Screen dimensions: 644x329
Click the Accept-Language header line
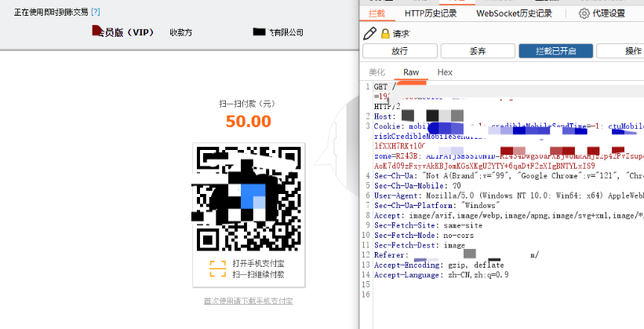[x=441, y=275]
